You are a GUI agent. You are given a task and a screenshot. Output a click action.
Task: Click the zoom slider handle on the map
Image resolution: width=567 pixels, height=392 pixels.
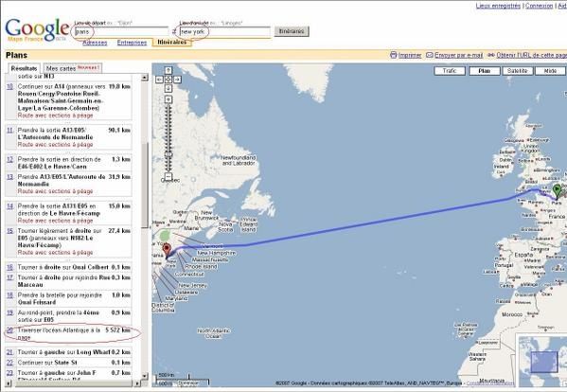(x=168, y=154)
